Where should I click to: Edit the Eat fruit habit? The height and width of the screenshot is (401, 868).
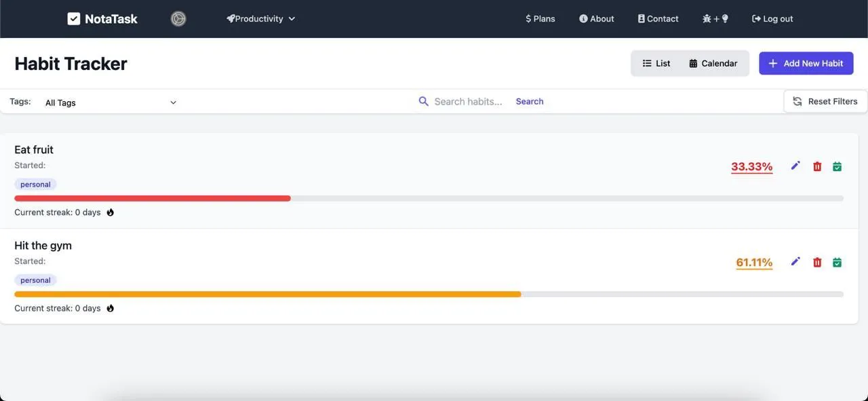(795, 166)
